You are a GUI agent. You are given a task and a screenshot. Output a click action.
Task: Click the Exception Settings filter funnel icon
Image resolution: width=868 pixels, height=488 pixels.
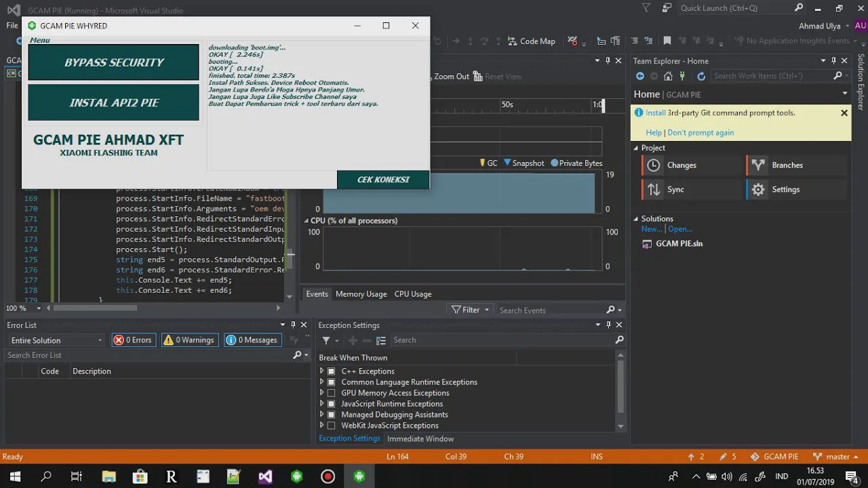[x=326, y=340]
